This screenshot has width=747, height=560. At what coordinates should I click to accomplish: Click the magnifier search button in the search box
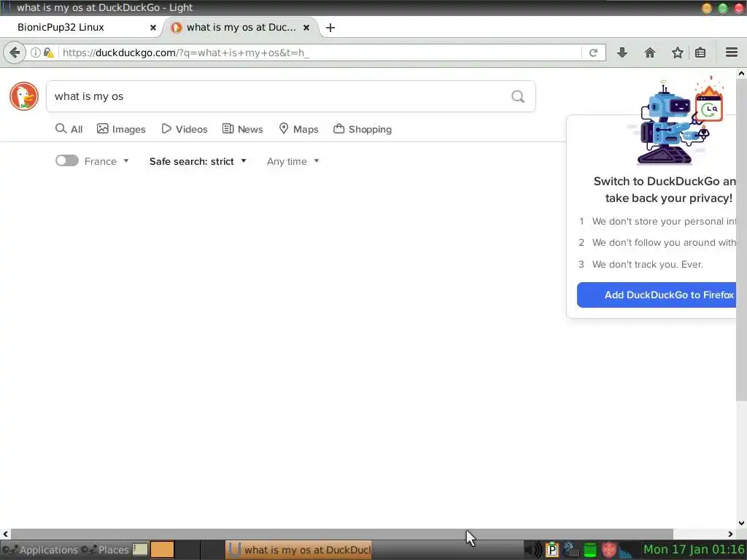pos(518,97)
